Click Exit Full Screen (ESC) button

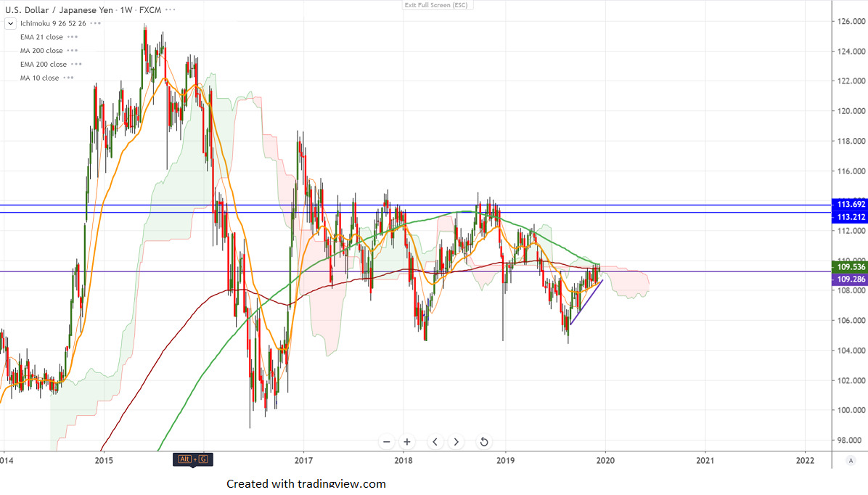tap(436, 5)
